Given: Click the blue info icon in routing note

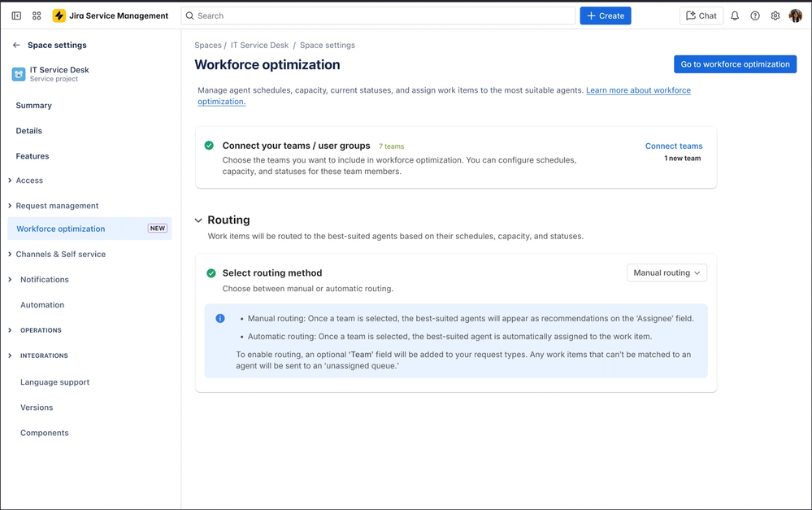Looking at the screenshot, I should pyautogui.click(x=220, y=318).
